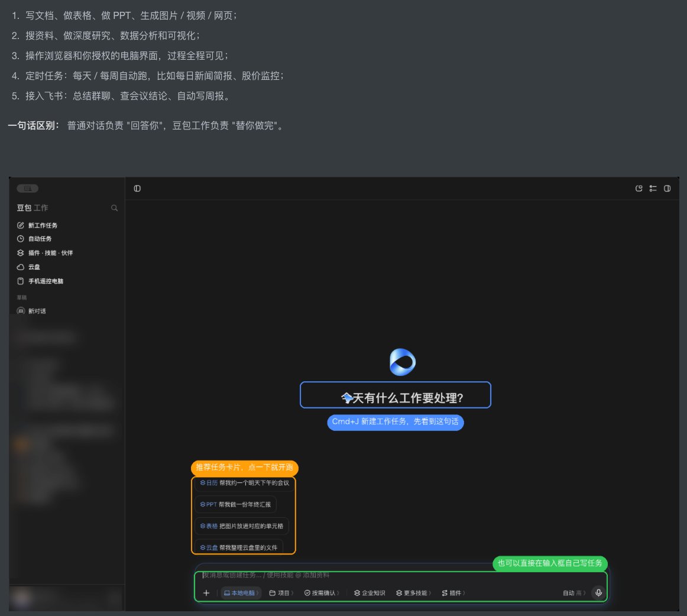Run the PPT 帮我做一份年终汇报 card
The image size is (687, 616).
pyautogui.click(x=236, y=504)
